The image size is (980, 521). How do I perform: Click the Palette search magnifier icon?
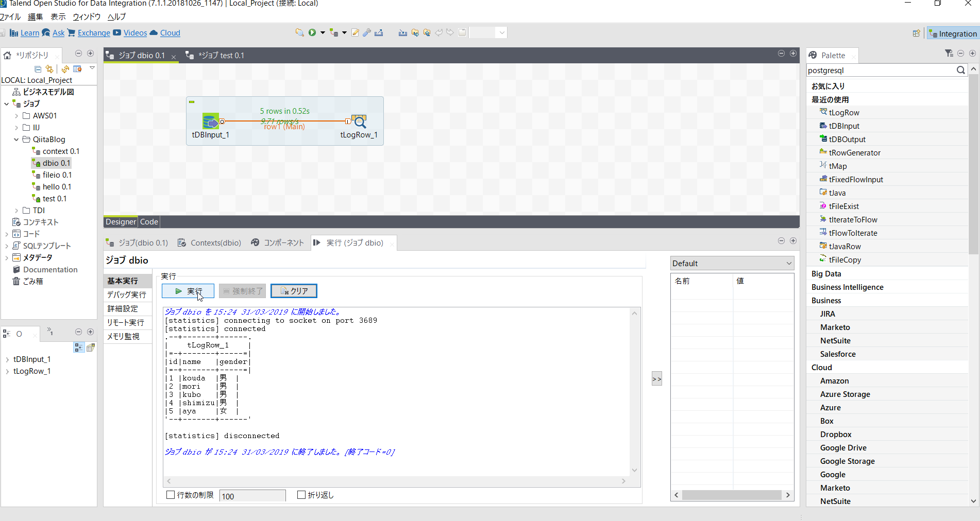[x=960, y=70]
